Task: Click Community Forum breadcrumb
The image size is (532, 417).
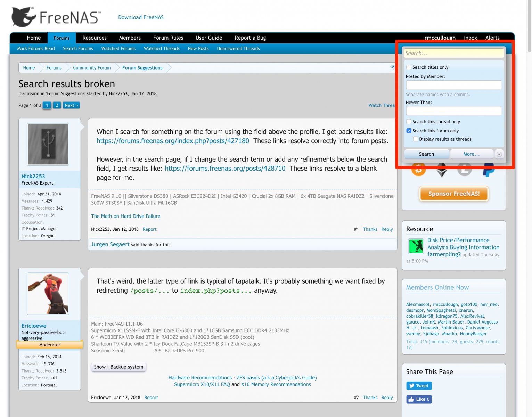Action: pyautogui.click(x=92, y=68)
